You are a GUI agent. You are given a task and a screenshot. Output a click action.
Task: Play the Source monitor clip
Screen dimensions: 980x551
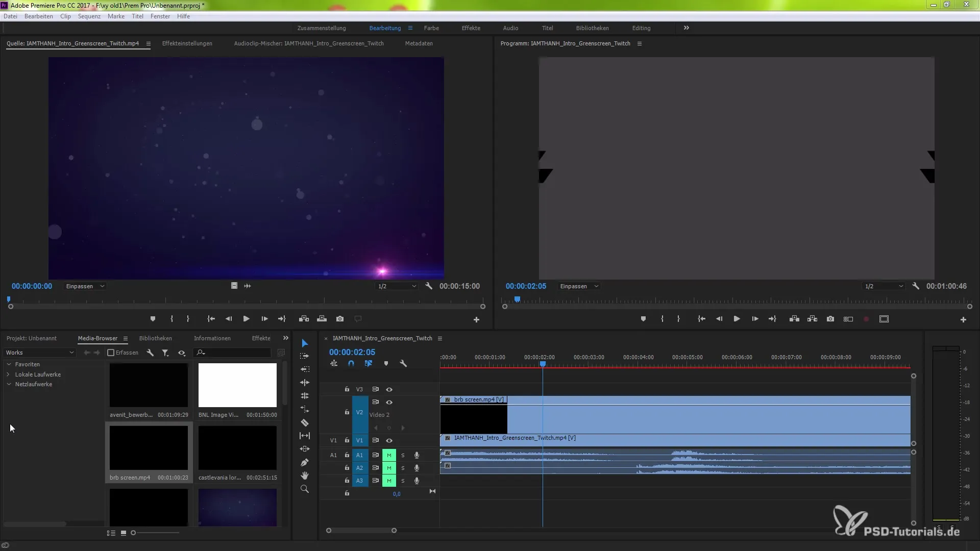[246, 319]
